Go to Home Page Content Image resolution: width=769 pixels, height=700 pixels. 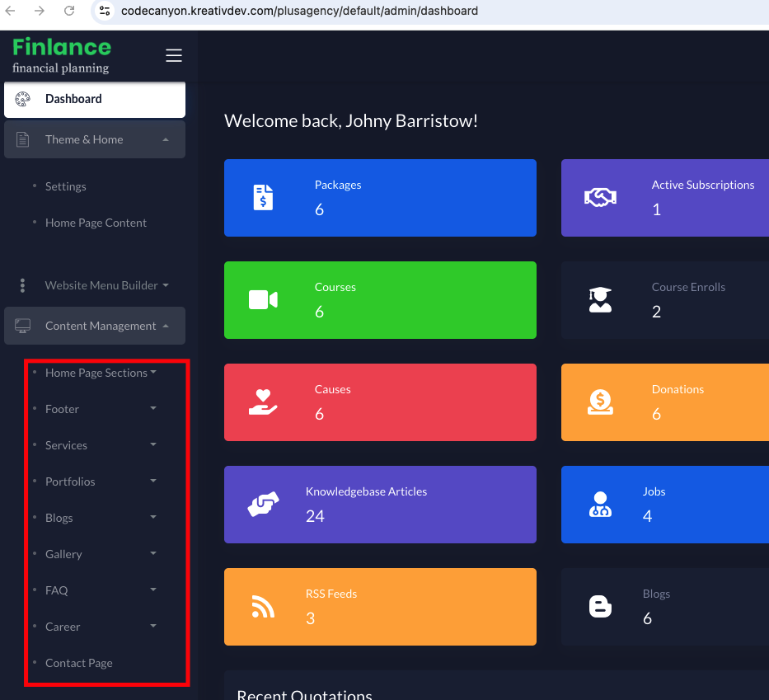[96, 223]
